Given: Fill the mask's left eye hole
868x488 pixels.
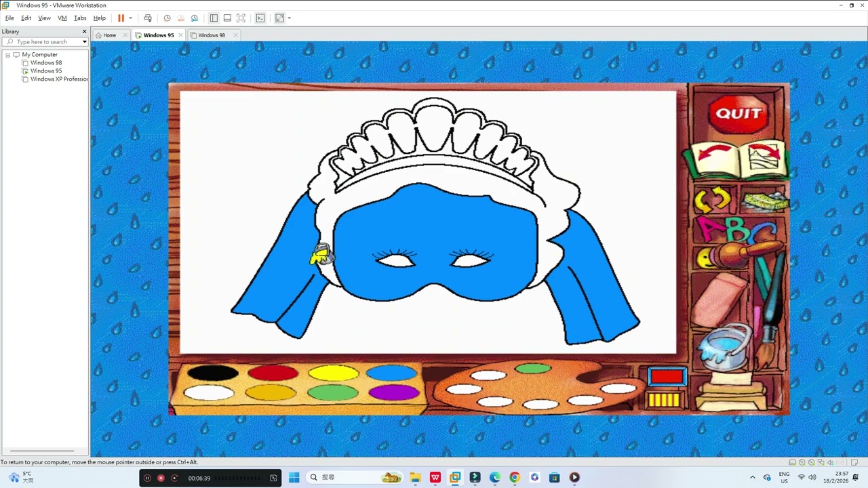Looking at the screenshot, I should pyautogui.click(x=395, y=262).
